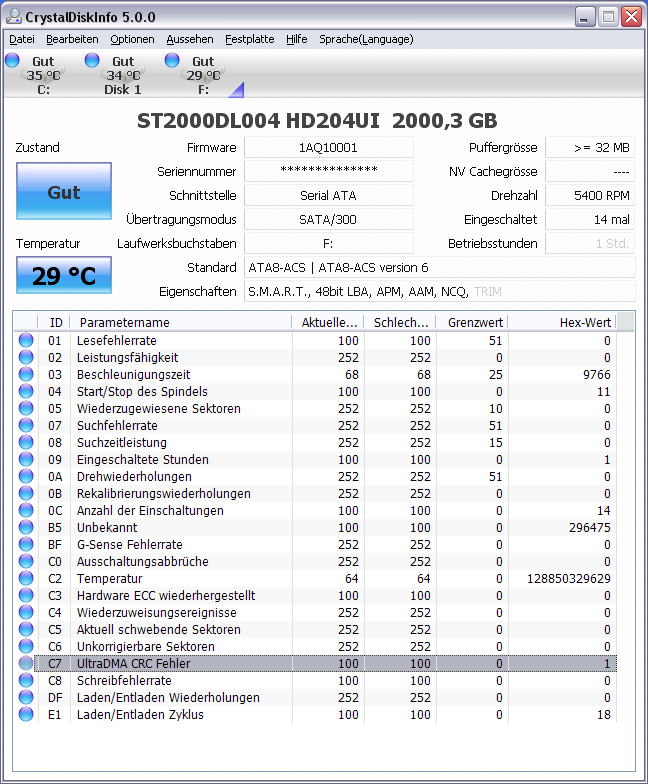
Task: Click status orb for Laden/Entladen Wiederholungen
Action: 26,698
